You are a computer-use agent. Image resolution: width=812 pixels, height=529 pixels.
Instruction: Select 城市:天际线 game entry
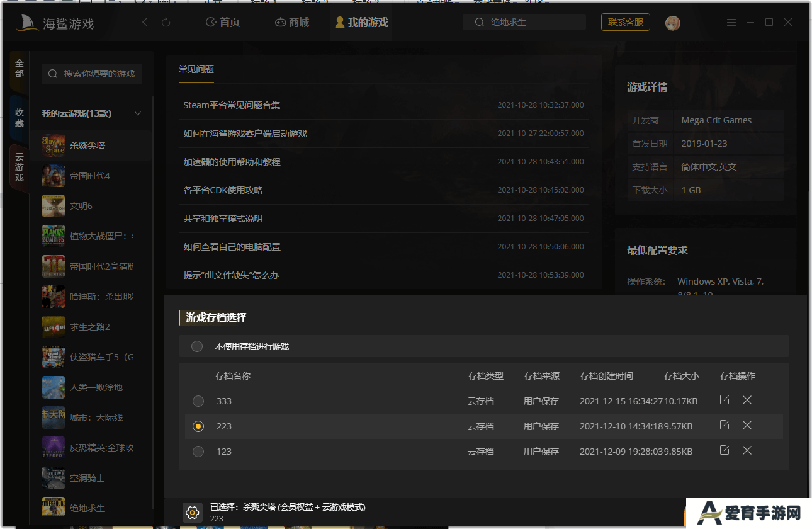pos(92,418)
